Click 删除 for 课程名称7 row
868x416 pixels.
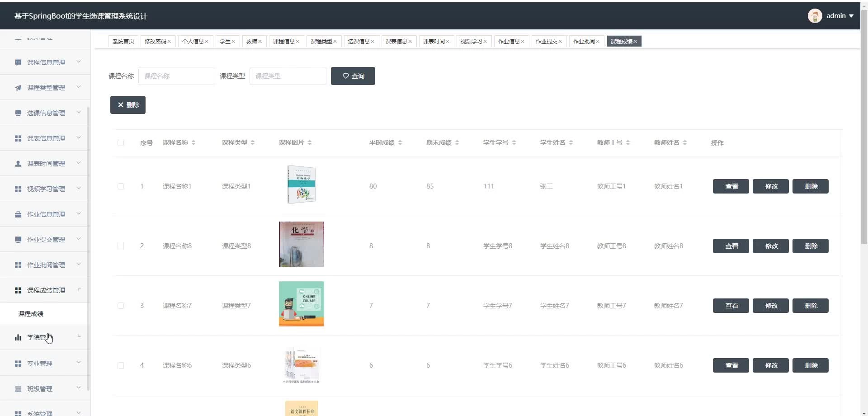[811, 306]
